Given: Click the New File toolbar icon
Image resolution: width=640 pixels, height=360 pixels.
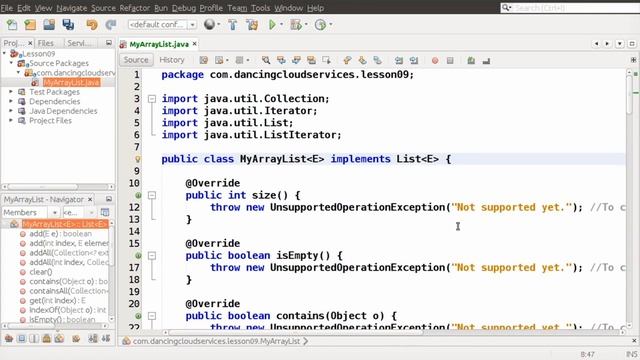Looking at the screenshot, I should (12, 25).
